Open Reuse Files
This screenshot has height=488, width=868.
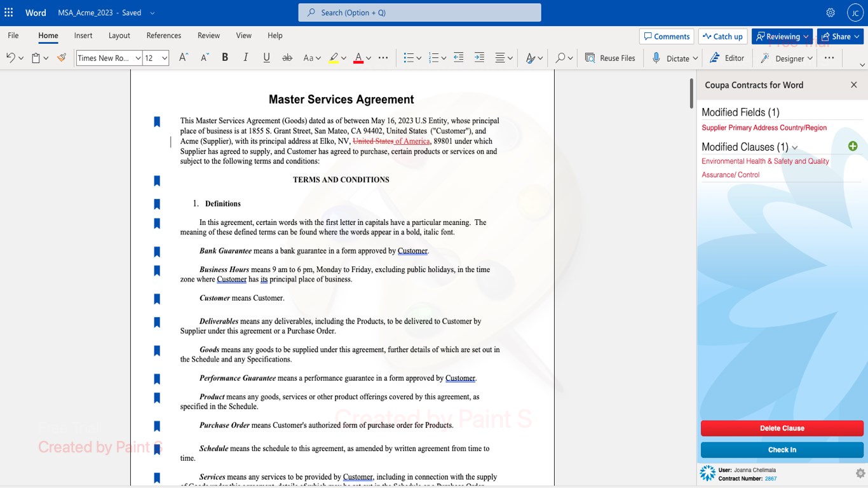tap(610, 58)
